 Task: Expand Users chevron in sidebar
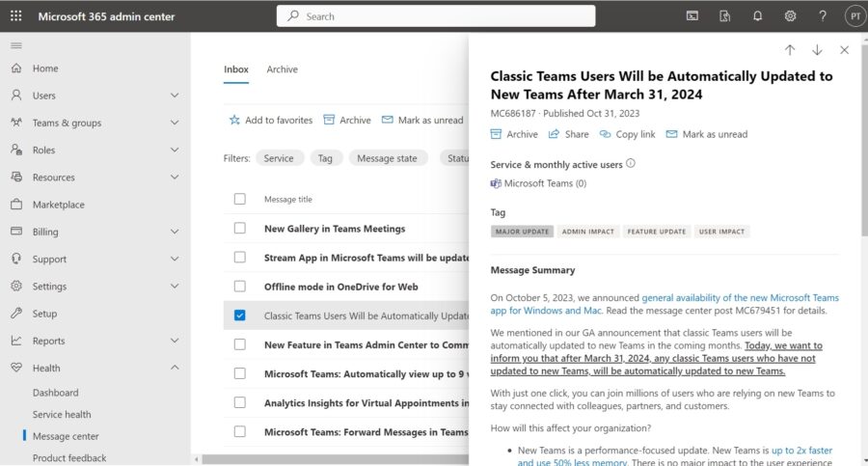tap(175, 96)
